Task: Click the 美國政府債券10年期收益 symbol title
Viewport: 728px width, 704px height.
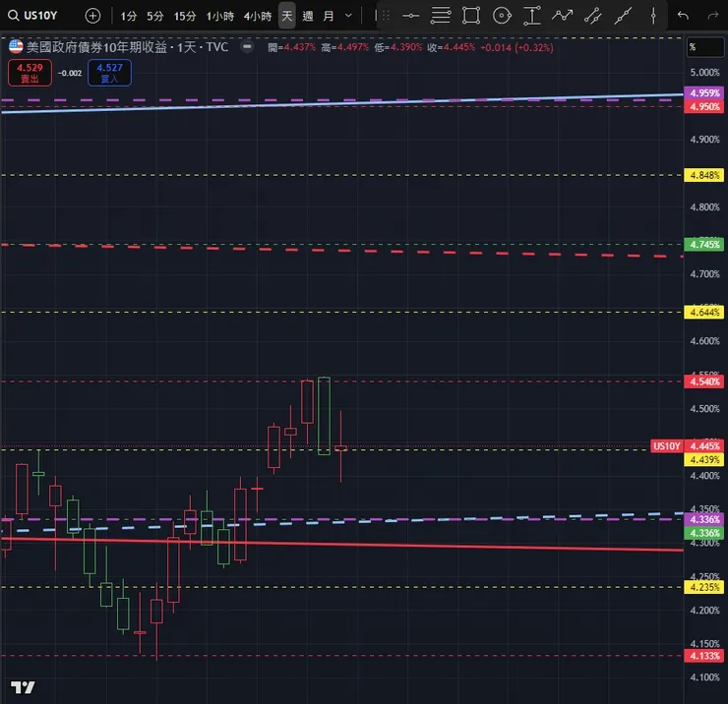Action: click(96, 47)
